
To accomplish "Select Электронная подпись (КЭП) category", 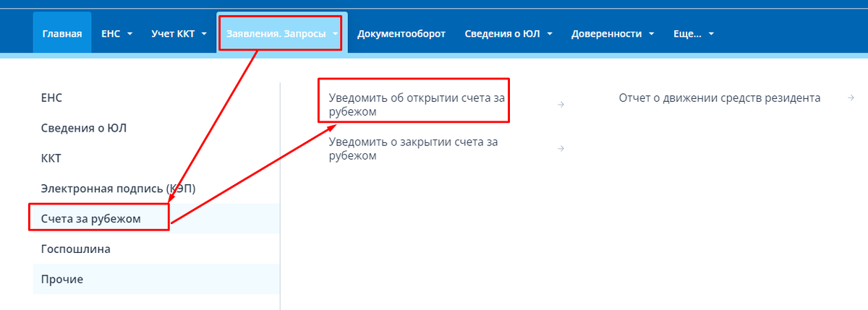I will click(156, 189).
